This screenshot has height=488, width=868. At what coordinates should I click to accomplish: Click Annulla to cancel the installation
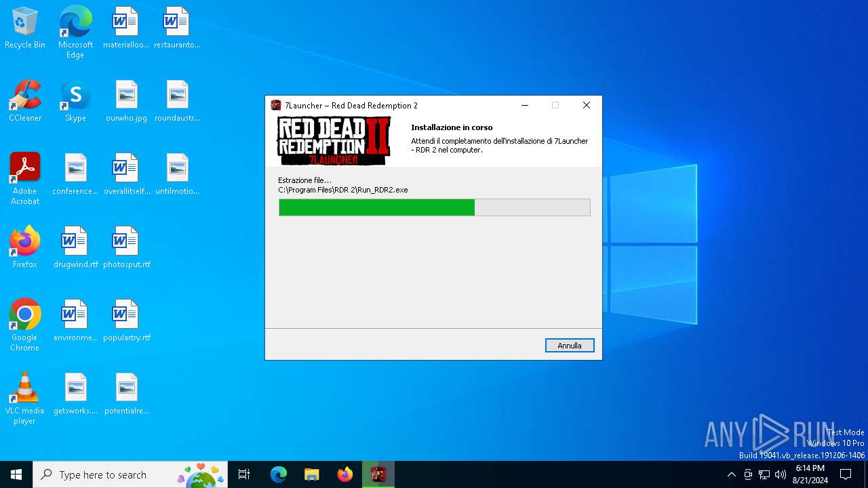pos(570,346)
